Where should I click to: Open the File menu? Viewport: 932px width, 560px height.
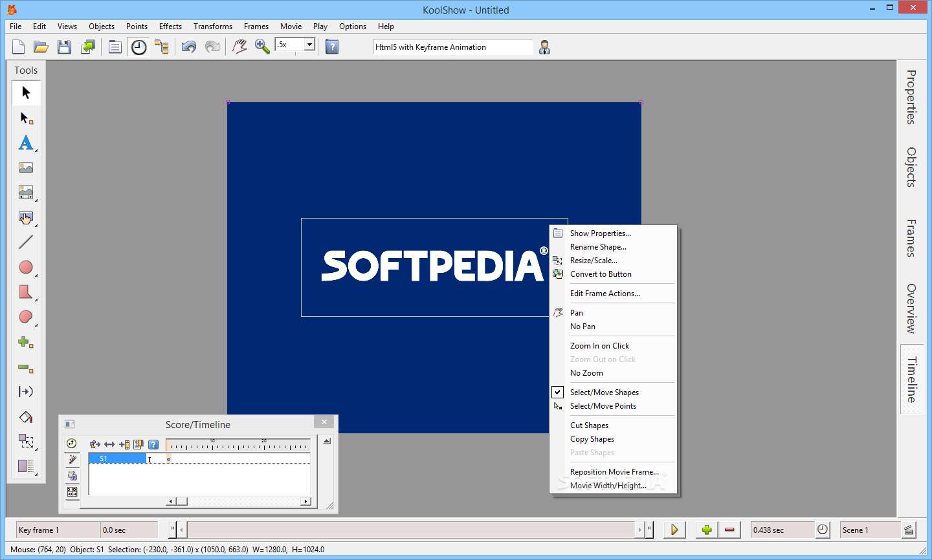tap(16, 27)
